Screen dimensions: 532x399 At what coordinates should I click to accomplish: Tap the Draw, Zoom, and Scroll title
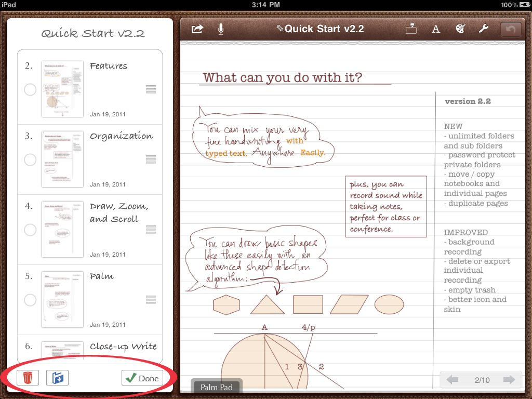(119, 212)
